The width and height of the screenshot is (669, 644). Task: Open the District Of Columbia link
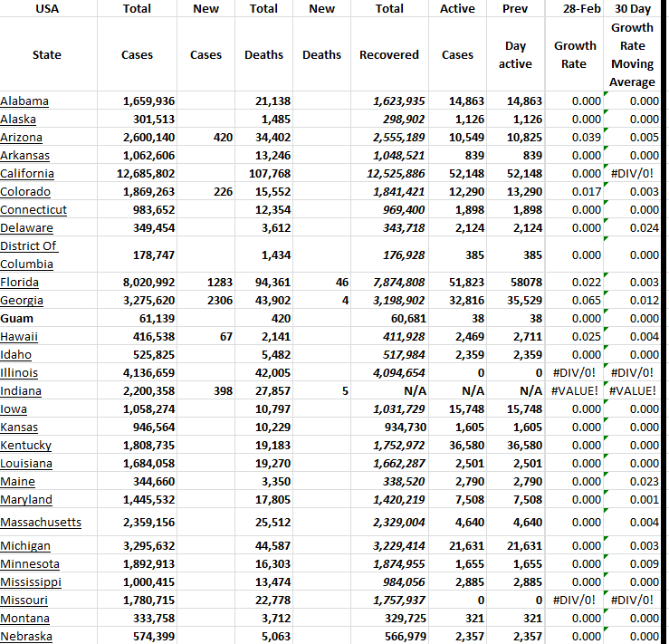click(x=28, y=255)
